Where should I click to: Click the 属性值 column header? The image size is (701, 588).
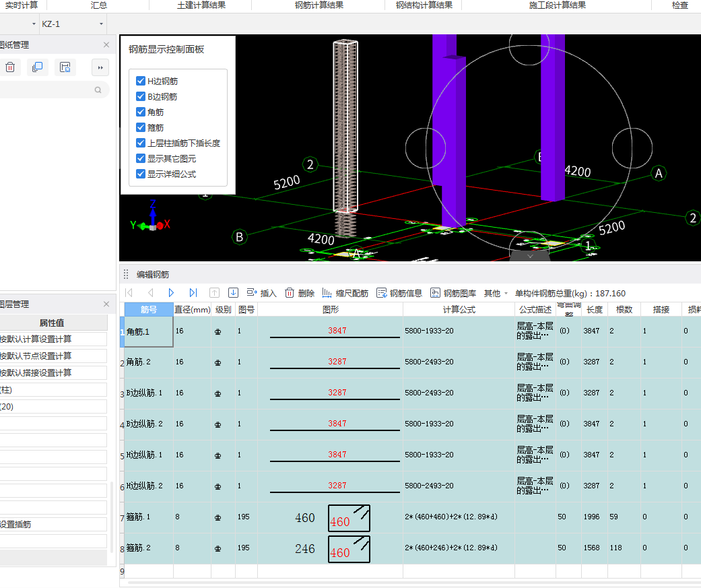coord(52,323)
